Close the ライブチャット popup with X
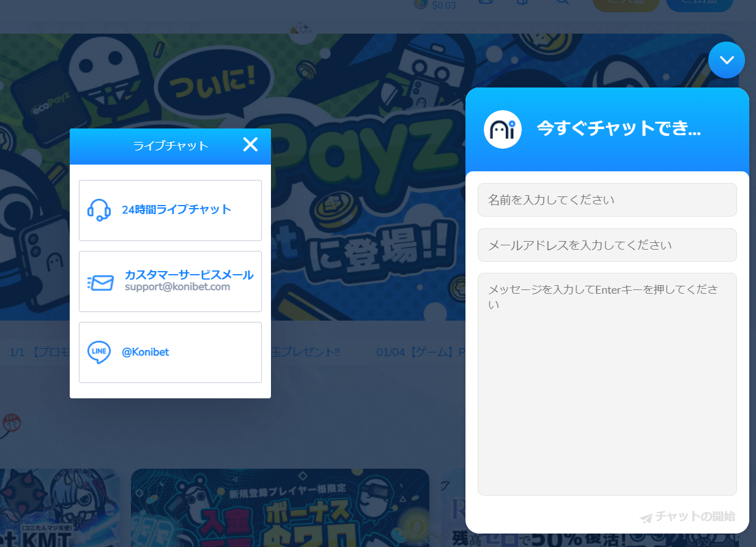756x547 pixels. pos(250,144)
